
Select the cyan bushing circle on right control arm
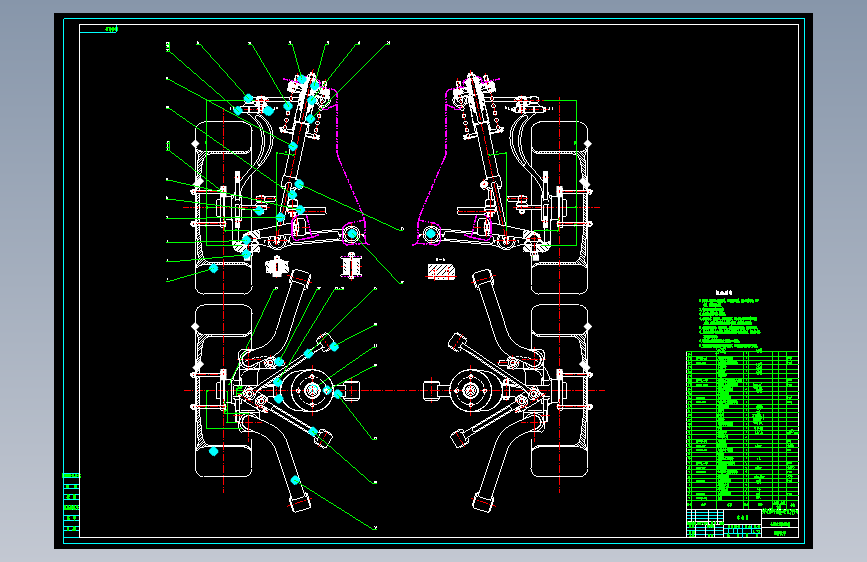coord(431,234)
